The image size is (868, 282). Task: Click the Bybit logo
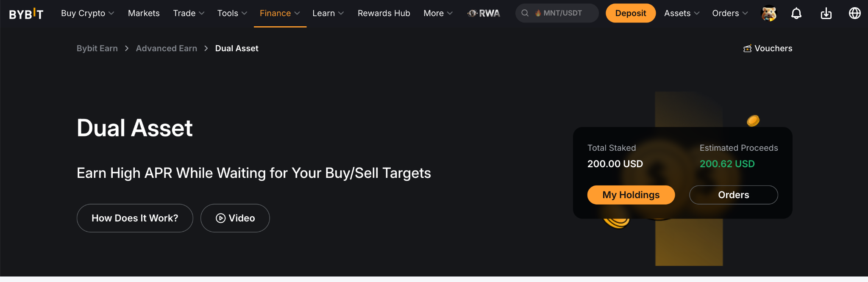point(26,14)
